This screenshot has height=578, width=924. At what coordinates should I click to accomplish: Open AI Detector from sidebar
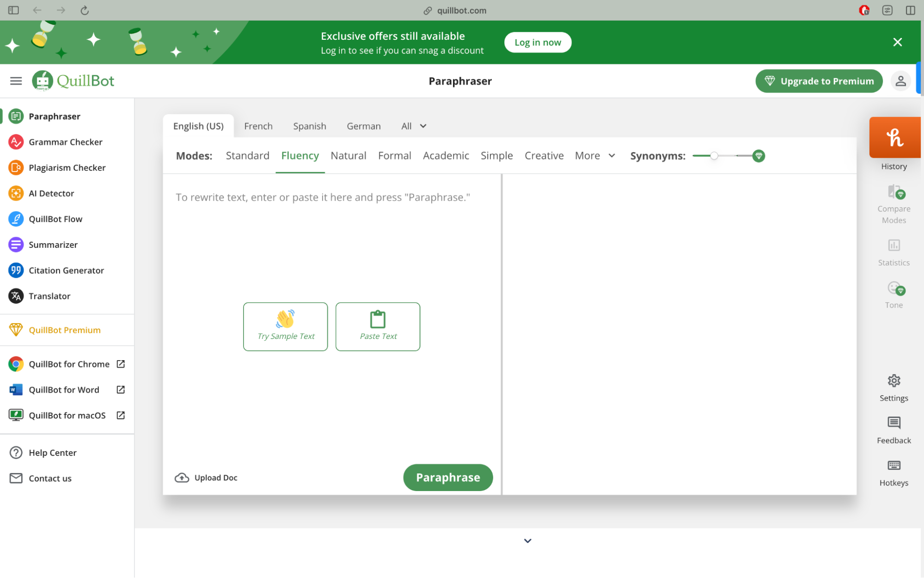[42, 193]
